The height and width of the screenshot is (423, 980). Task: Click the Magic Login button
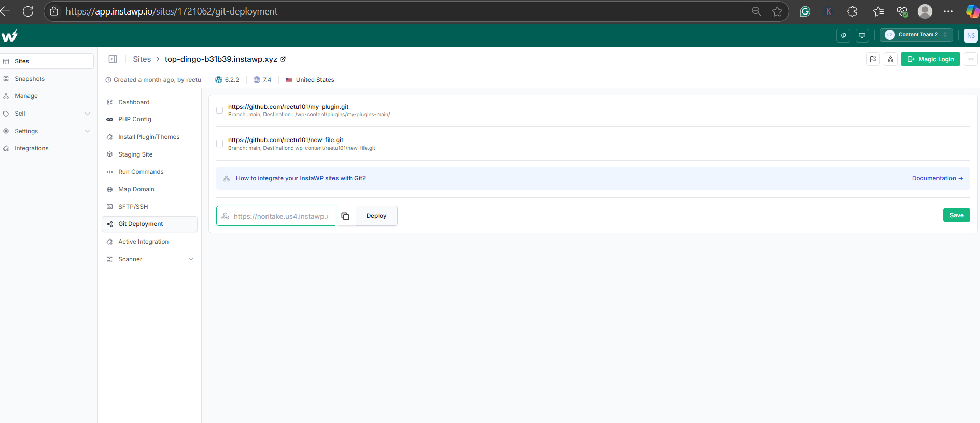[931, 59]
